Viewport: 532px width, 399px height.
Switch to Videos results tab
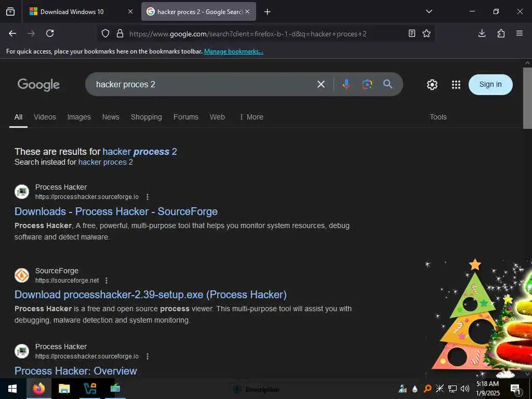pos(45,117)
